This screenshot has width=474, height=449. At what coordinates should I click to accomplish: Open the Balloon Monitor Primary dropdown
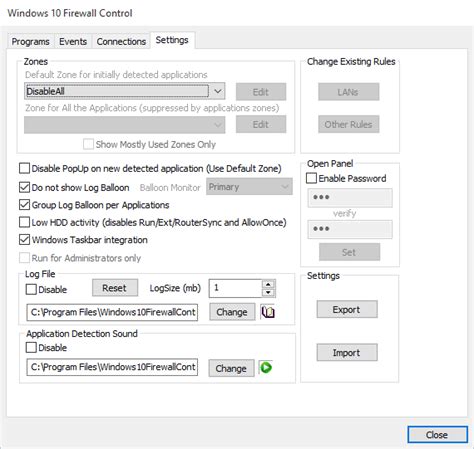pos(249,187)
